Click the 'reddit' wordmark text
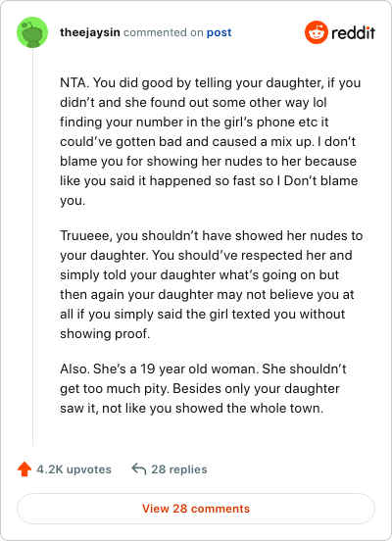392x541 pixels. pos(354,32)
